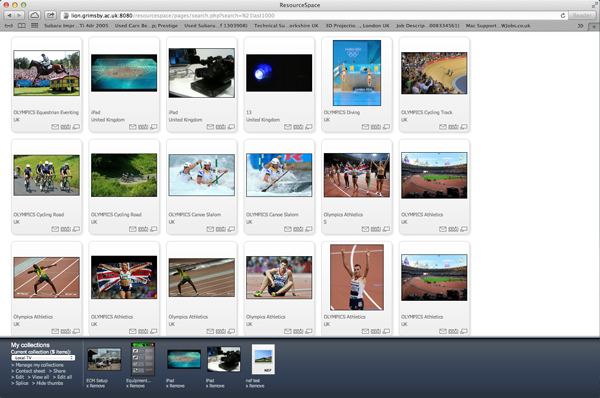Open Safari's iCloud tabs button
The image size is (600, 398).
[x=34, y=15]
